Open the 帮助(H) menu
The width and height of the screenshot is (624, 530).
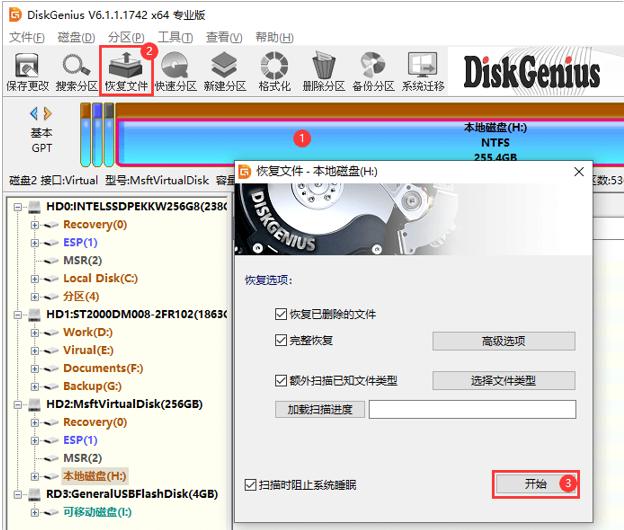(274, 37)
